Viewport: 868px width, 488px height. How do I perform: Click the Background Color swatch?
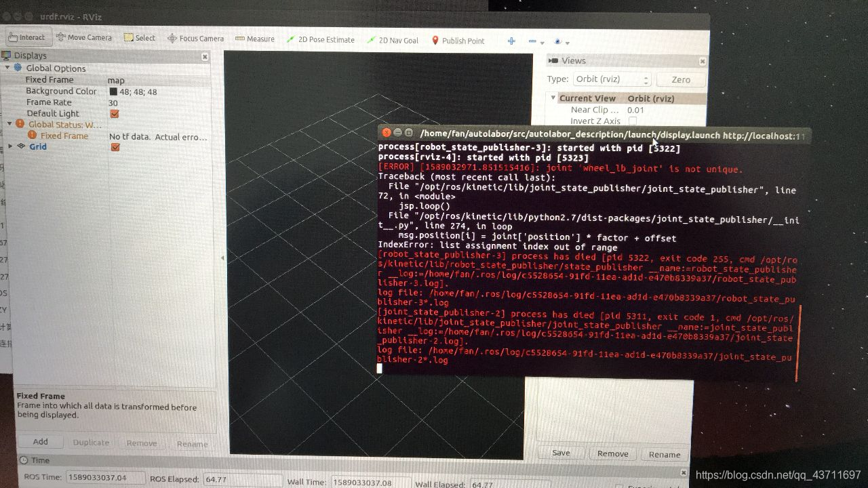[113, 91]
